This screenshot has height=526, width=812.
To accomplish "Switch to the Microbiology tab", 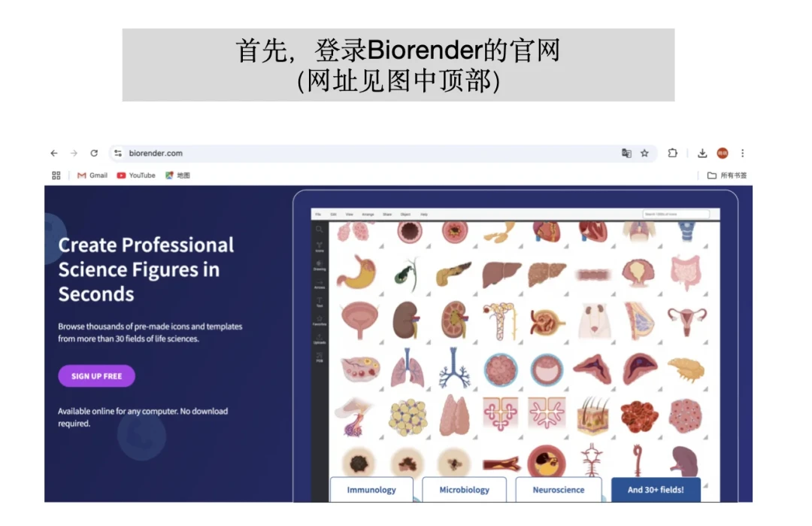I will (x=464, y=490).
